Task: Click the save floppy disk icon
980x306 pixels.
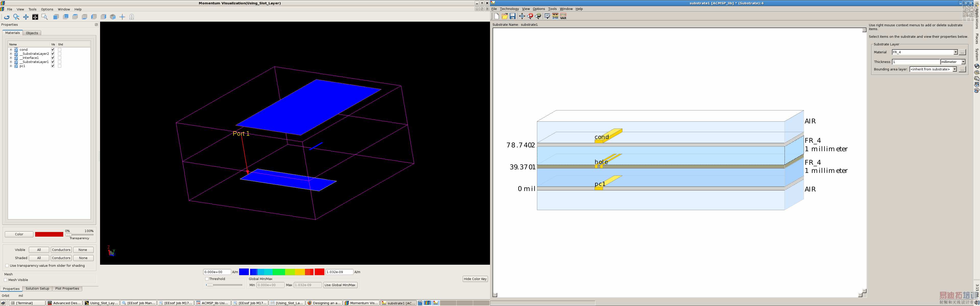Action: (512, 16)
